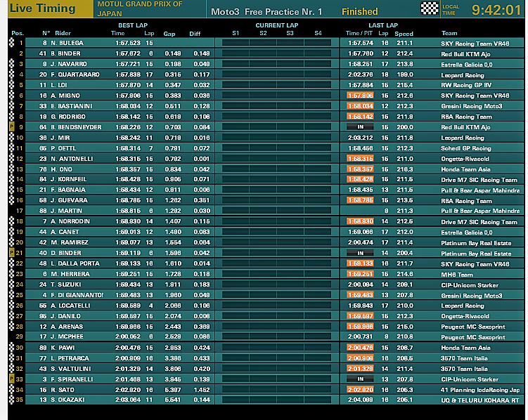Click pit 'P' icon beside D. Binder
Screen dimensions: 528x420
[12, 253]
